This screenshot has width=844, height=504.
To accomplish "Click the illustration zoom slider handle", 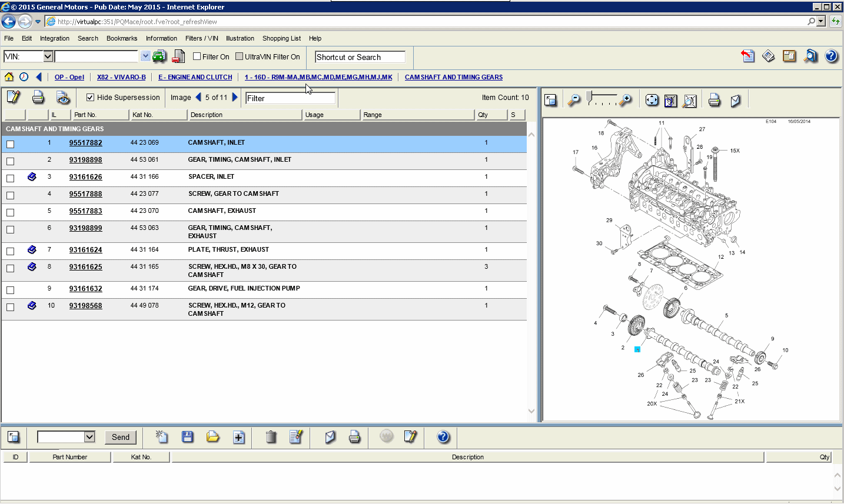I will [x=589, y=96].
